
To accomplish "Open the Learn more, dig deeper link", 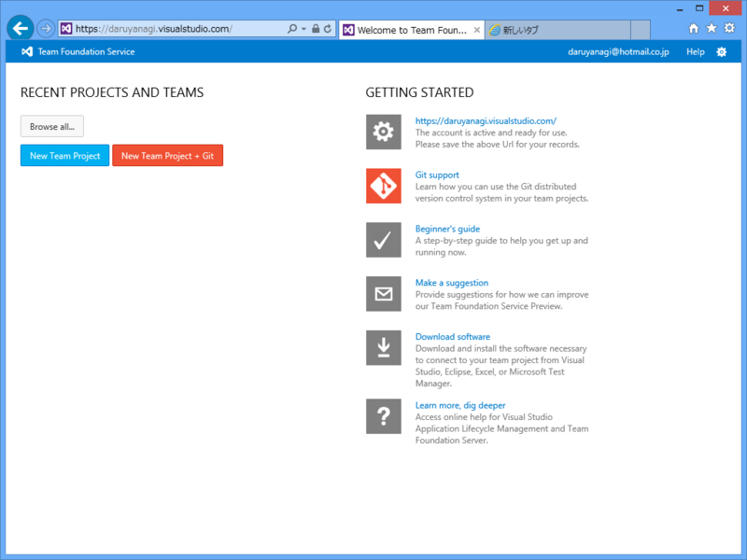I will click(x=460, y=405).
